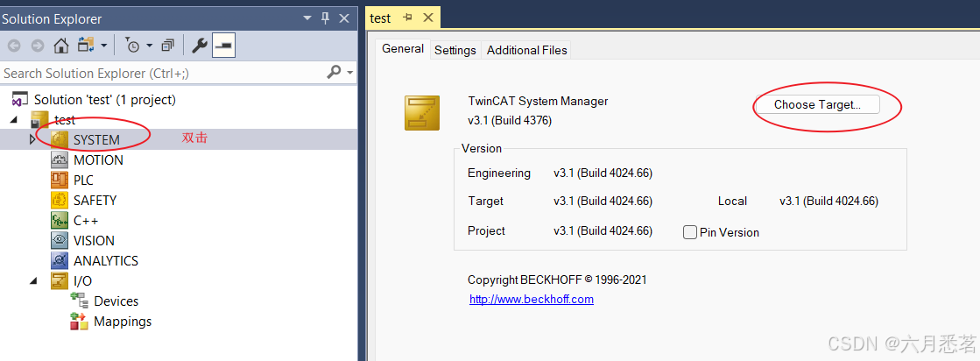This screenshot has height=361, width=980.
Task: Click the Home icon in Solution Explorer toolbar
Action: pyautogui.click(x=60, y=45)
